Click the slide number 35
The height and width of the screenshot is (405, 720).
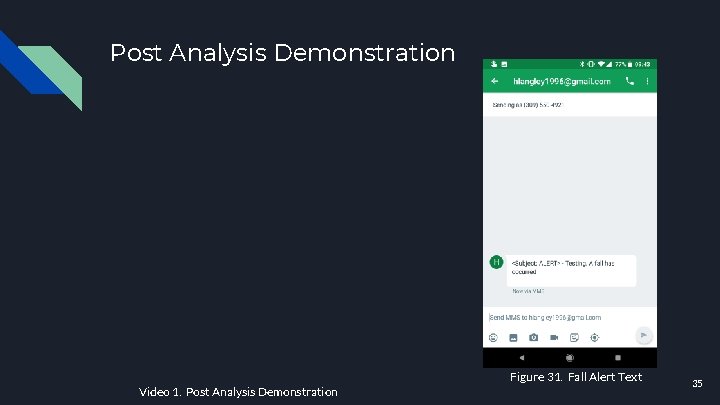(697, 383)
